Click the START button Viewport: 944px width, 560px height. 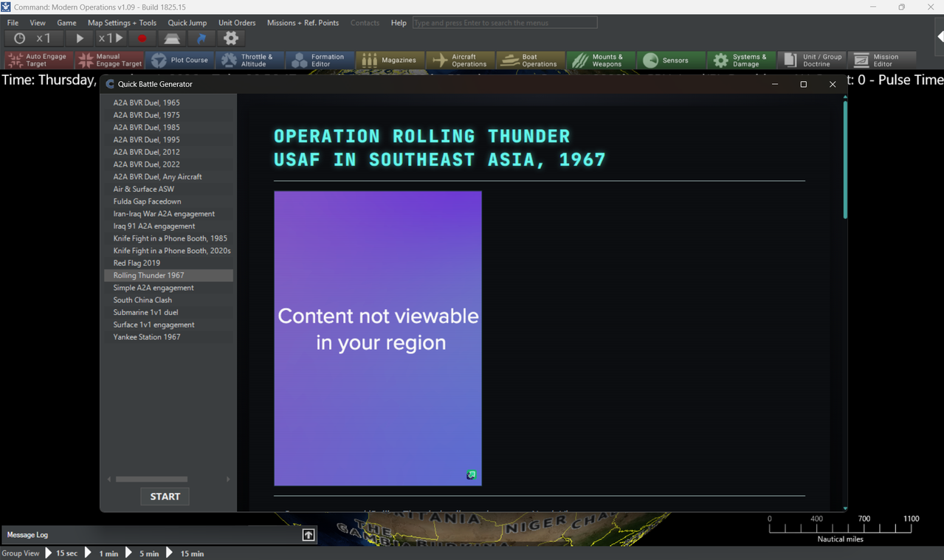coord(165,497)
